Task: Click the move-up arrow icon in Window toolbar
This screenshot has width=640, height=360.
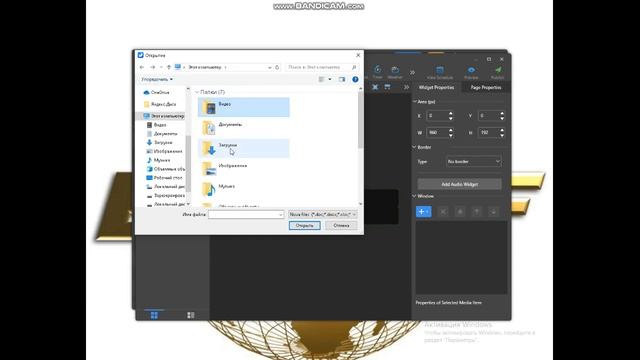Action: [x=476, y=211]
